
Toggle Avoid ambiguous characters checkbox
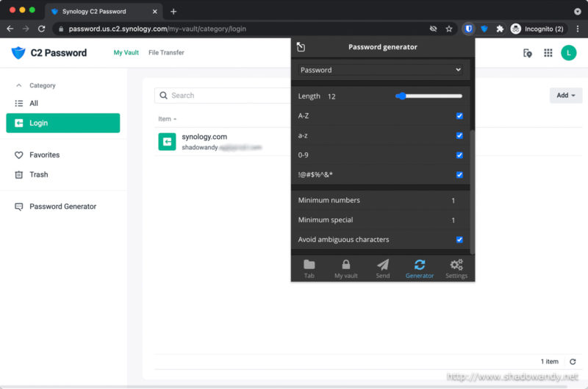(x=459, y=240)
